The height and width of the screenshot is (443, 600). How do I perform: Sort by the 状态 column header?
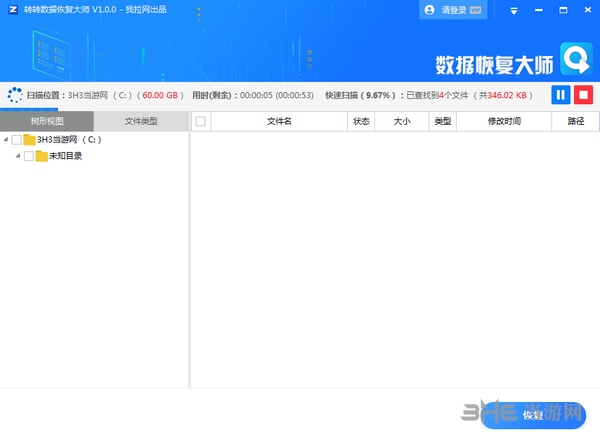[361, 121]
